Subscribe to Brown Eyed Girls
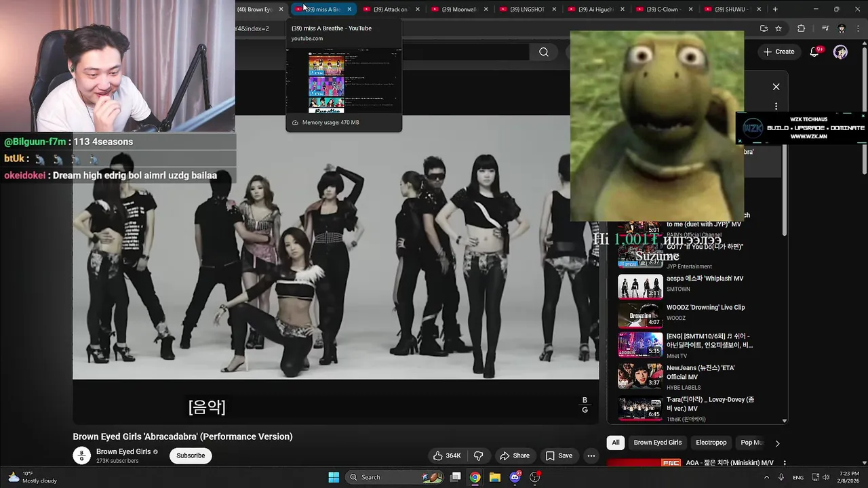 (191, 455)
